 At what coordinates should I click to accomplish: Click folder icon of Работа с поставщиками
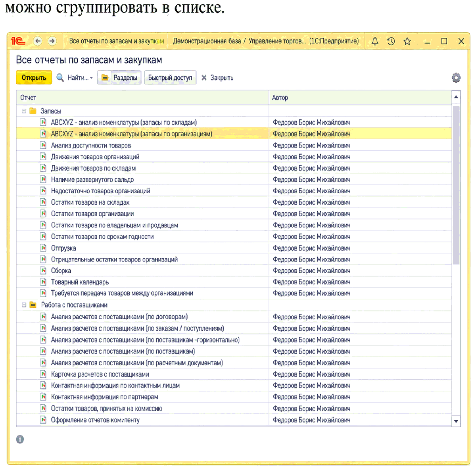pos(33,305)
